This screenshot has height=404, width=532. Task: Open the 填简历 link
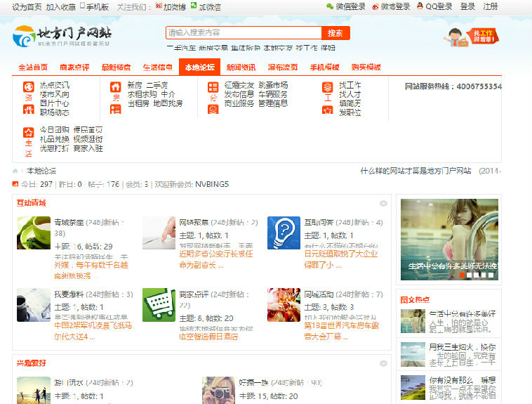point(350,103)
